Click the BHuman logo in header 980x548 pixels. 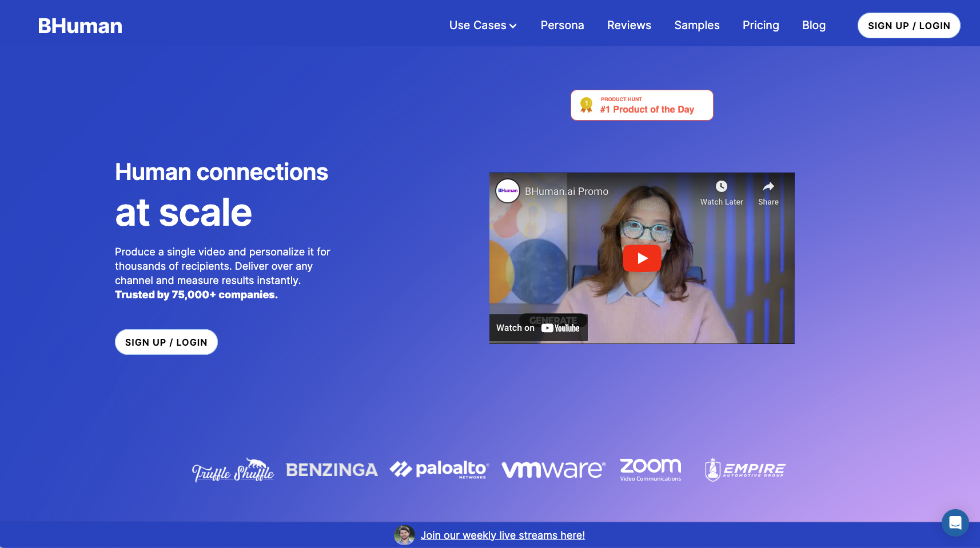[80, 26]
